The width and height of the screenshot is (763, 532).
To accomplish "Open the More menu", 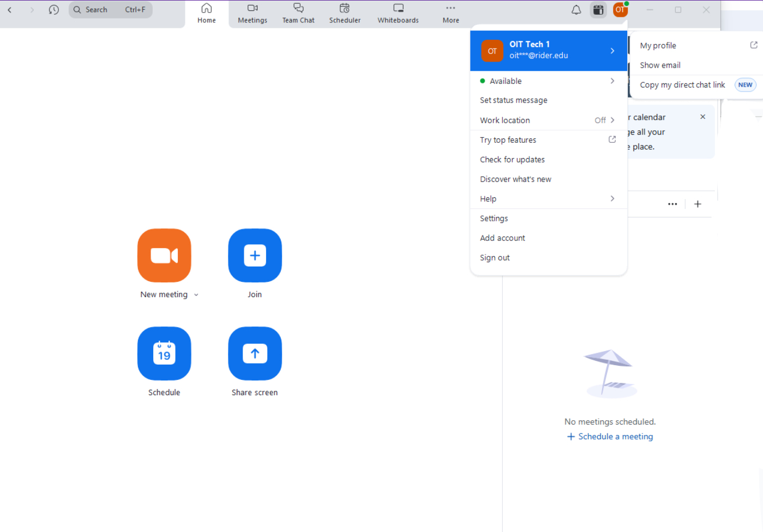I will click(x=450, y=14).
